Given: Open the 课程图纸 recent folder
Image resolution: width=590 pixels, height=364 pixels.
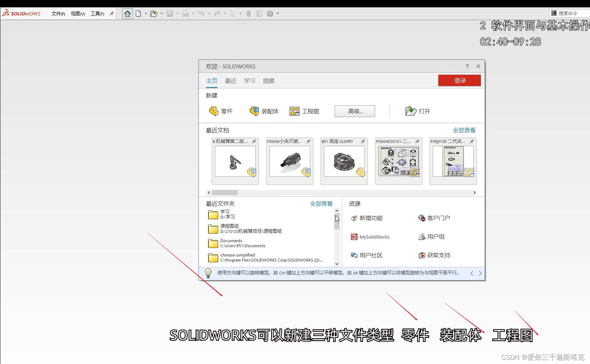Looking at the screenshot, I should [245, 229].
